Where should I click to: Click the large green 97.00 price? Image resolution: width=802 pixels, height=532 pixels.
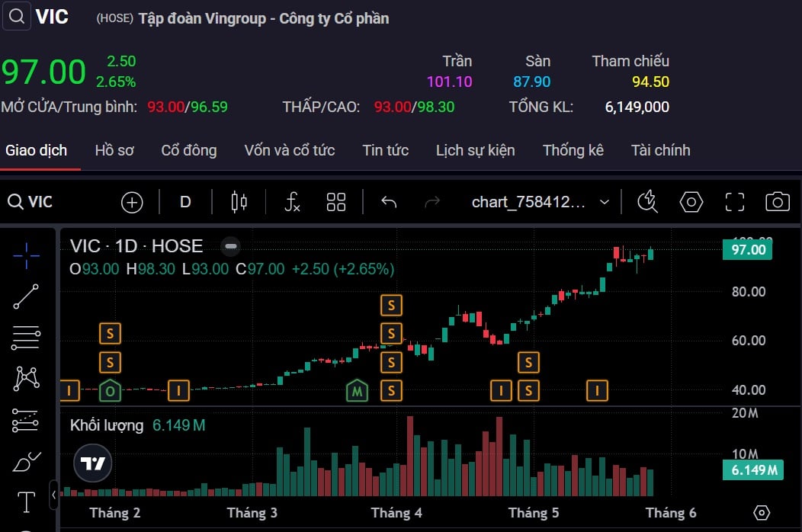[43, 72]
